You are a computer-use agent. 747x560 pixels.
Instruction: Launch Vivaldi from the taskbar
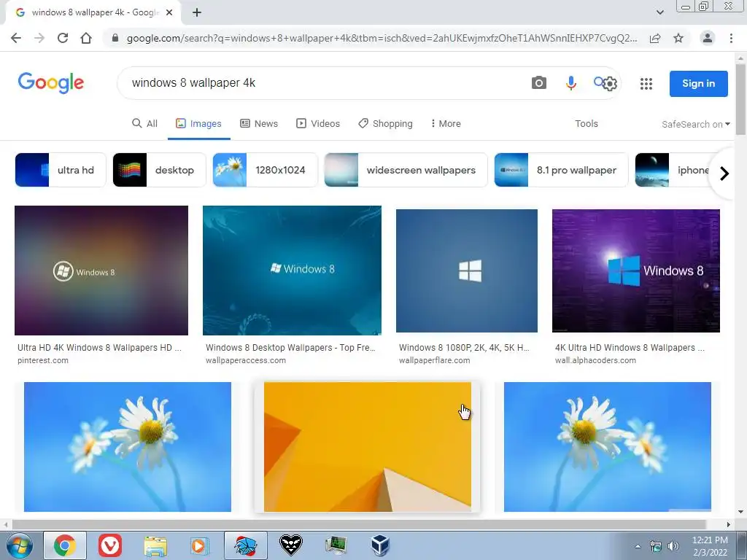(x=110, y=545)
